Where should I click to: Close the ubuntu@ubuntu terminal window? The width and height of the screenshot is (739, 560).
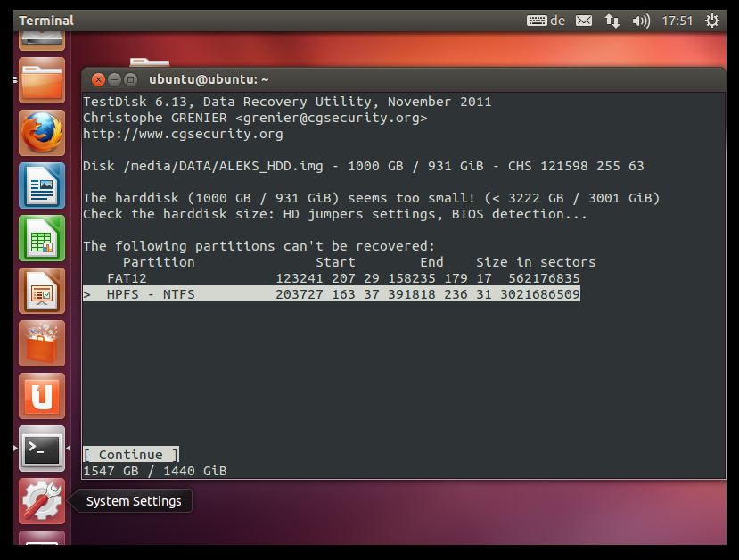click(98, 79)
